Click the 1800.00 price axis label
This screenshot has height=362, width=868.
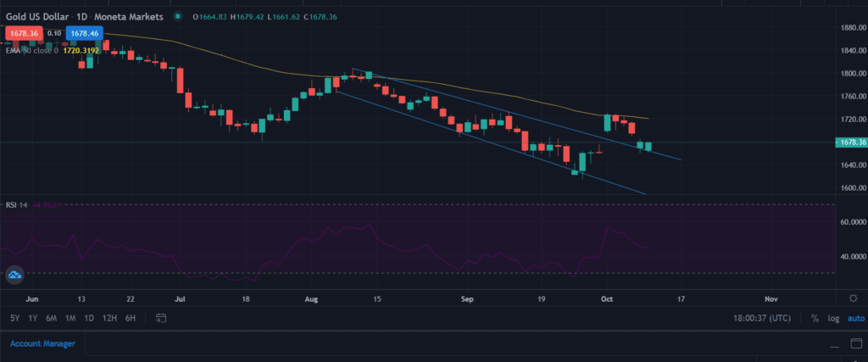(853, 74)
